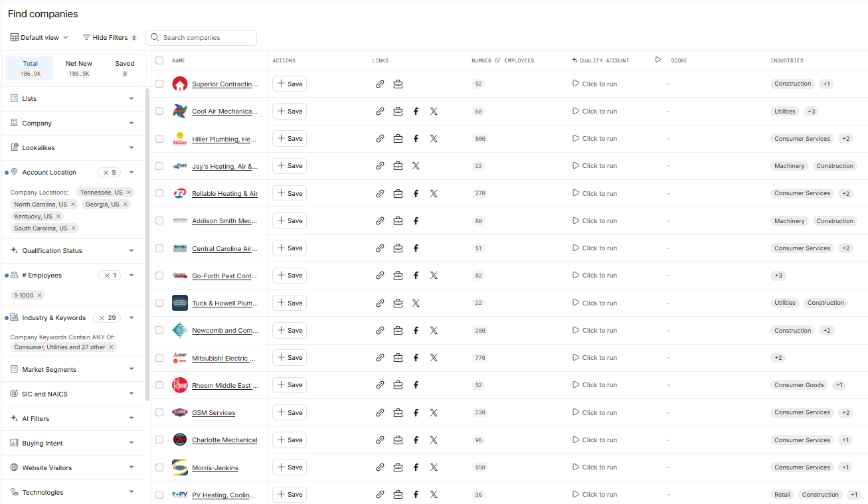Switch to the Saved tab
This screenshot has height=504, width=868.
(x=125, y=68)
